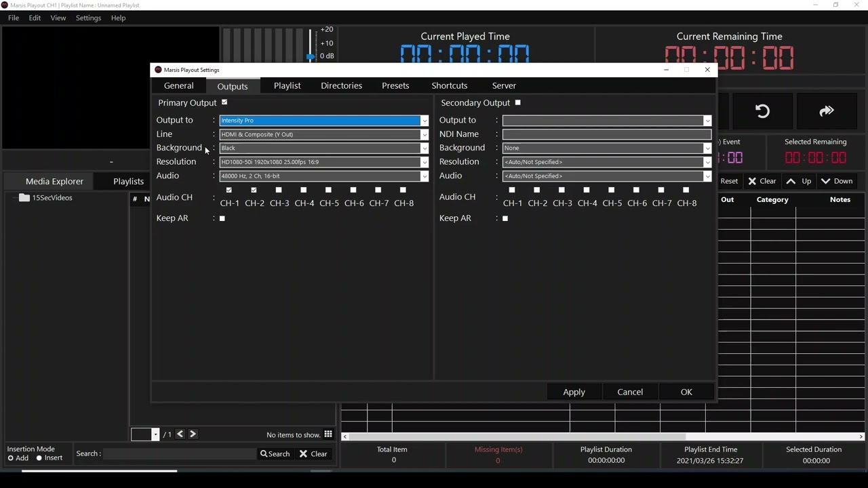868x488 pixels.
Task: Click the media Search text field
Action: pos(180,454)
